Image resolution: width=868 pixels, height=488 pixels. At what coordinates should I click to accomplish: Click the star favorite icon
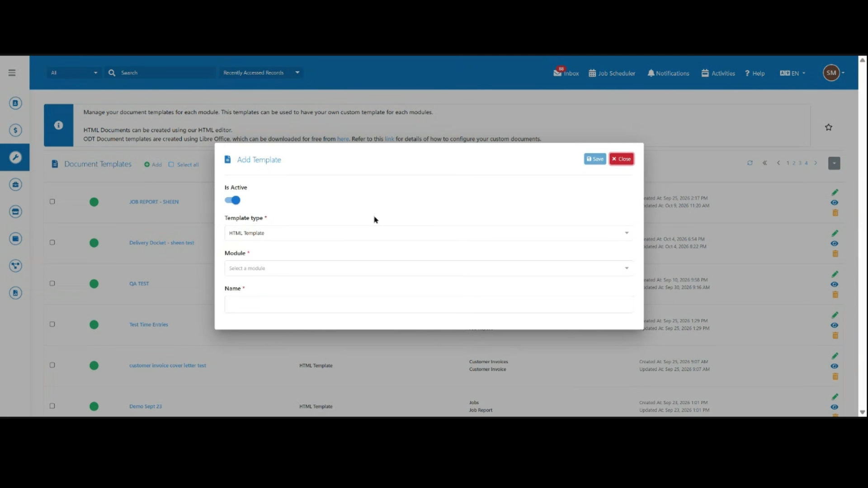[x=828, y=127]
